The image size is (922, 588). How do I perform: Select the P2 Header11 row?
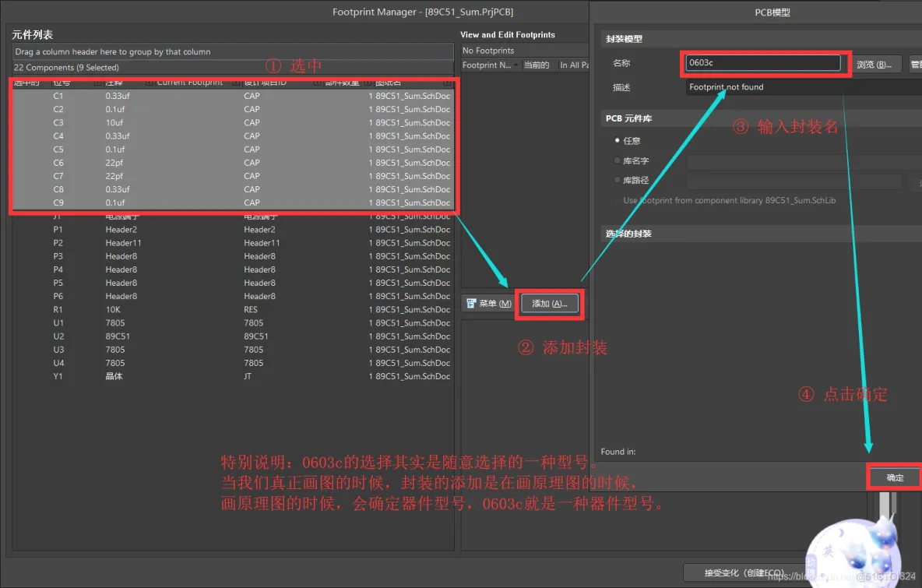click(233, 243)
